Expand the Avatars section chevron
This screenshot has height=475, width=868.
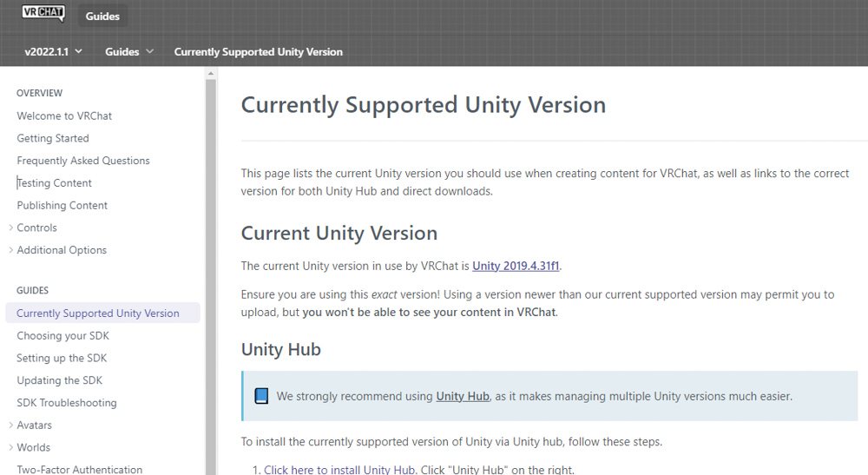(x=10, y=425)
